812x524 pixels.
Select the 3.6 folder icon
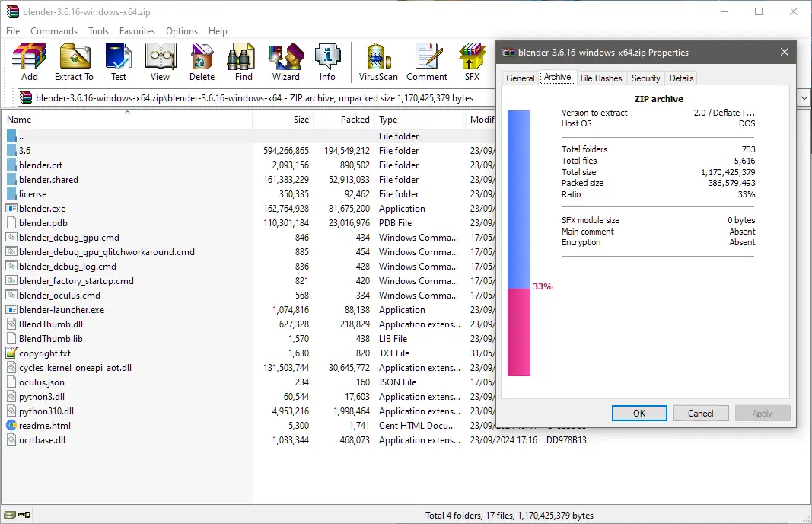click(11, 150)
